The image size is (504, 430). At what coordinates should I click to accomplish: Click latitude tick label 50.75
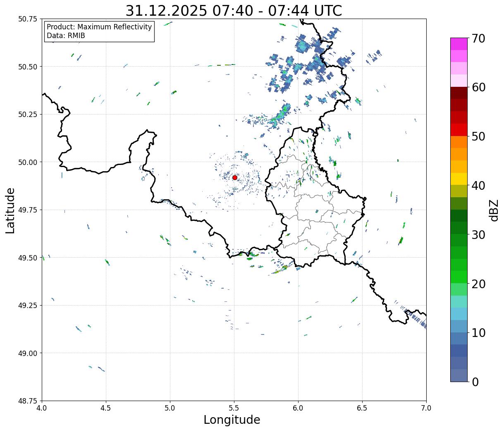click(x=28, y=19)
